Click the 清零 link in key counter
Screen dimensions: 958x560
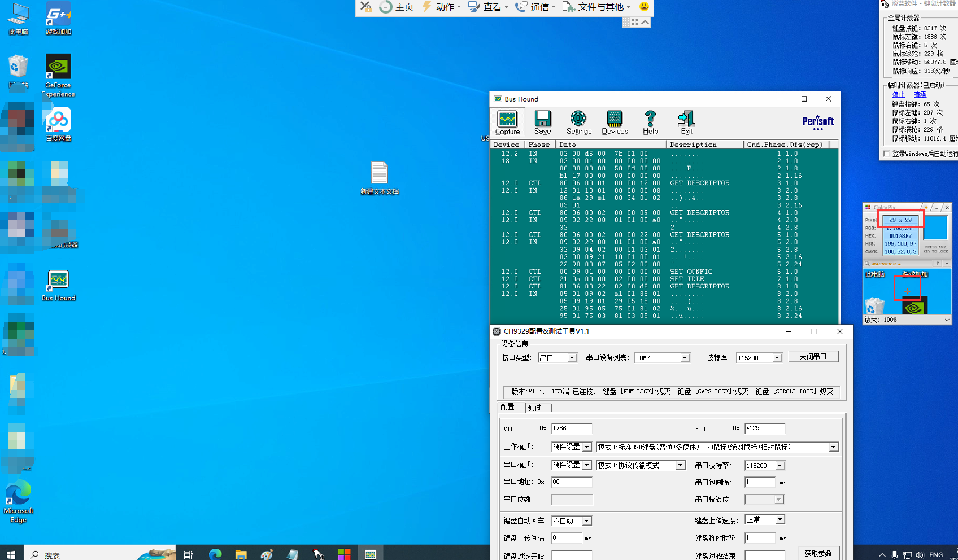click(920, 95)
